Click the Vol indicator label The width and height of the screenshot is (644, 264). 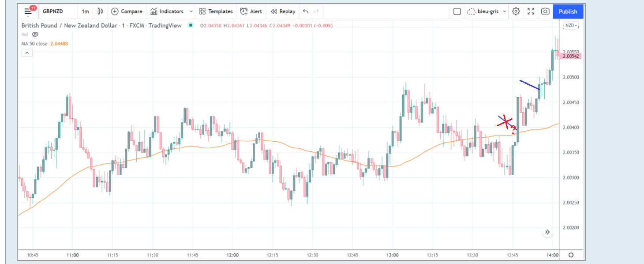pos(25,34)
